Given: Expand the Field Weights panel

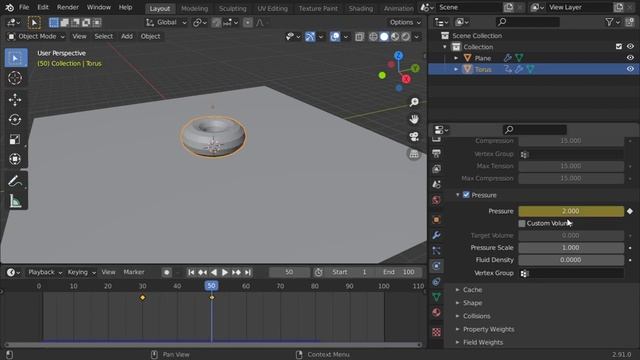Looking at the screenshot, I should [x=482, y=342].
